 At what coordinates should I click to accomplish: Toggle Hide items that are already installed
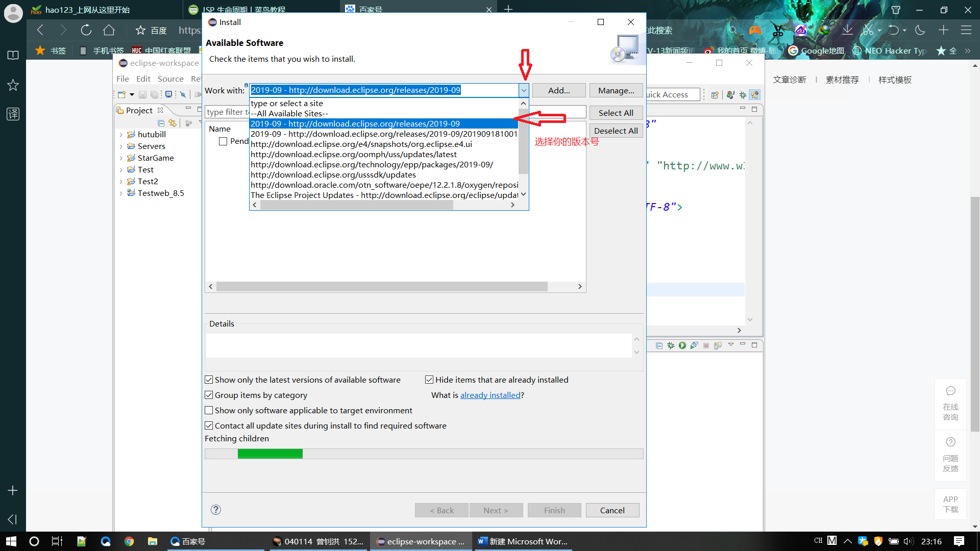click(429, 380)
